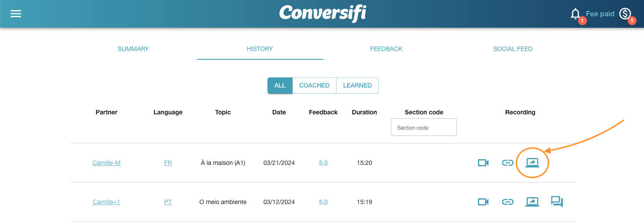
Task: Open the Social Feed tab
Action: click(x=513, y=49)
